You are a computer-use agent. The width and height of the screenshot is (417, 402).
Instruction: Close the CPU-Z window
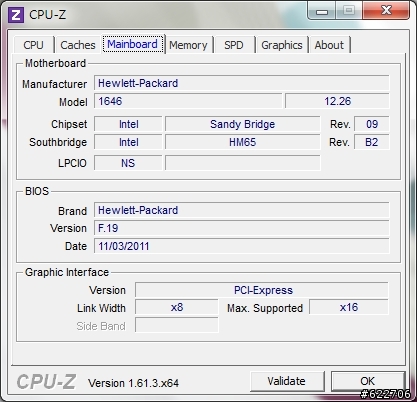pos(386,11)
